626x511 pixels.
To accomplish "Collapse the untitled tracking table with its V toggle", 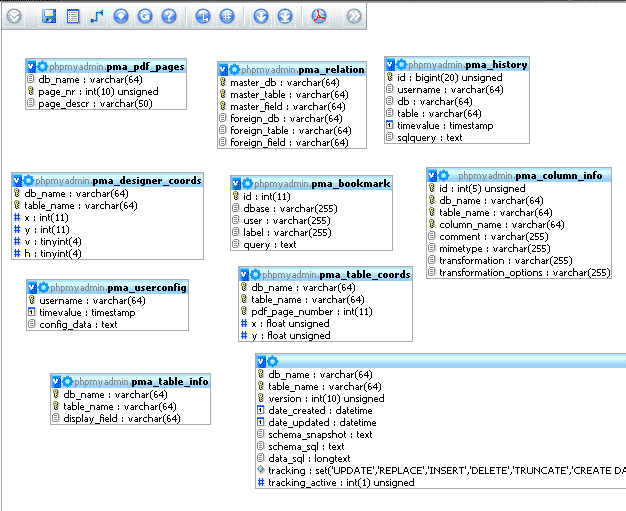I will [261, 362].
